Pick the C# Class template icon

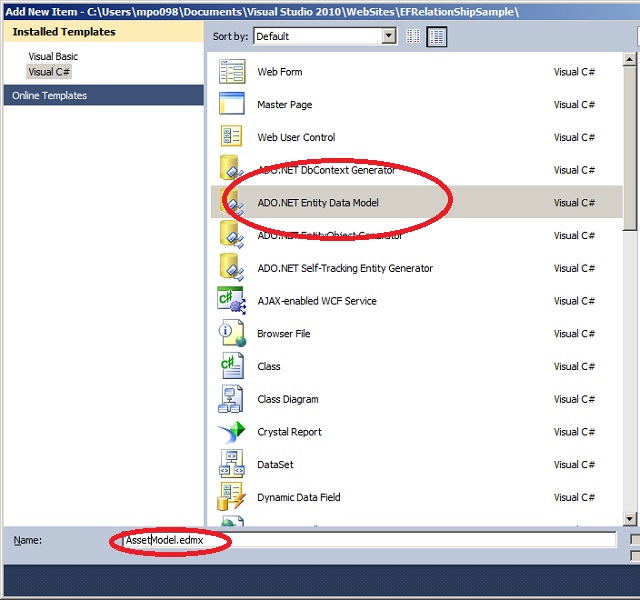(232, 366)
